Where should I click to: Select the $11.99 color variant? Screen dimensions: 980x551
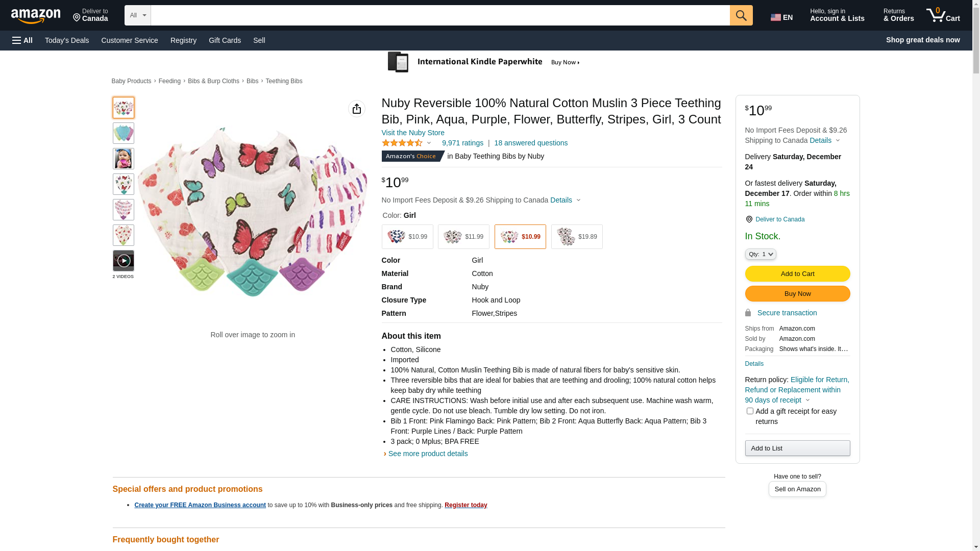463,237
